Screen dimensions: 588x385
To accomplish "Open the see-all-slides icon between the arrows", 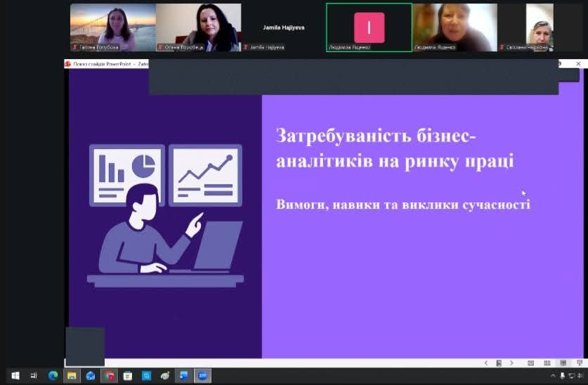I will 499,363.
